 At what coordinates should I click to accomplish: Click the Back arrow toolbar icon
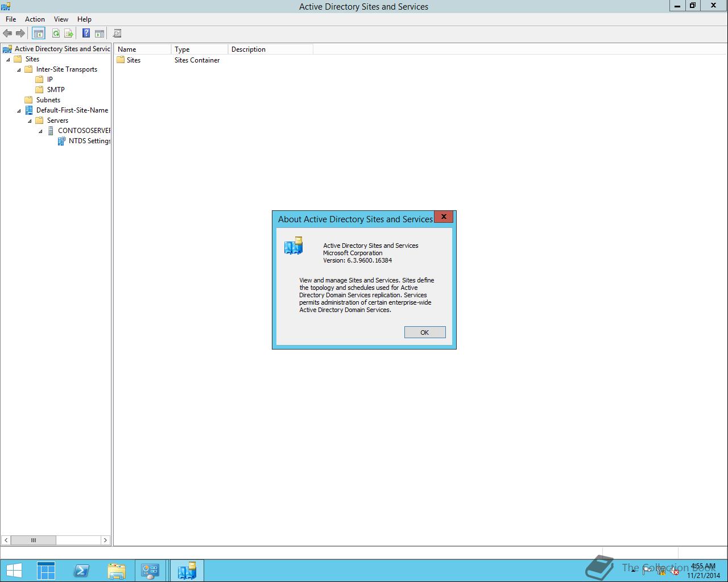click(7, 34)
